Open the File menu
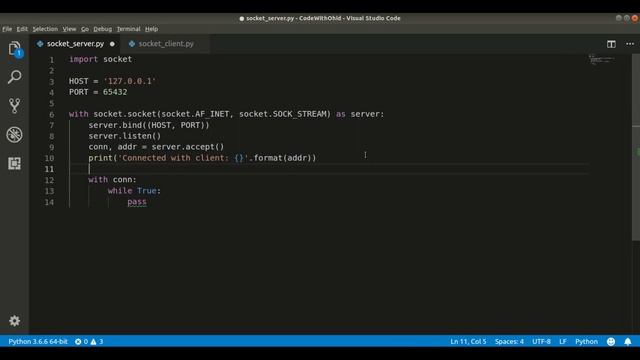Image resolution: width=640 pixels, height=360 pixels. [7, 29]
